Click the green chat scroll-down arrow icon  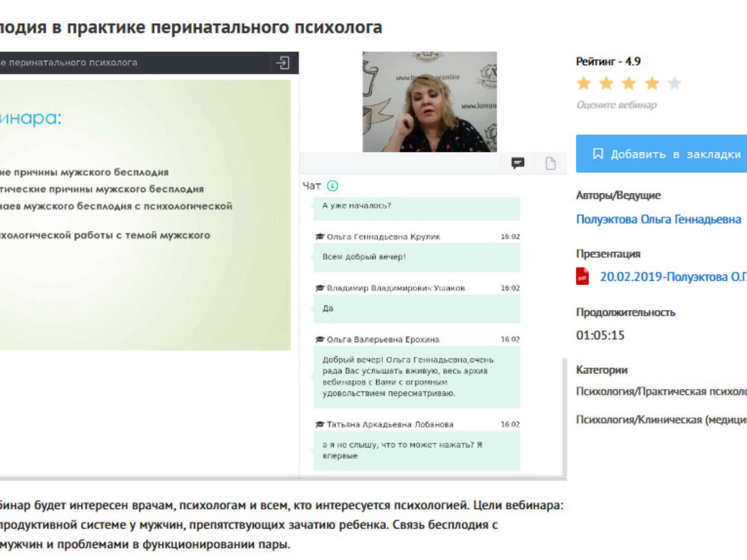[x=333, y=186]
